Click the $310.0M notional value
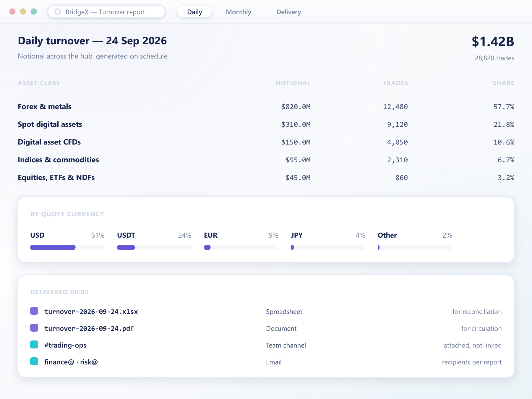The image size is (532, 399). tap(296, 124)
